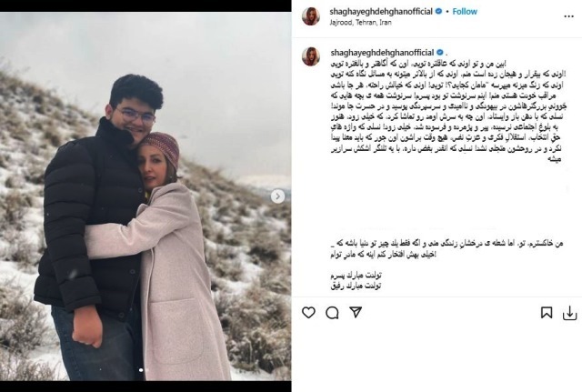Open the Jajrood, Tehran, Iran location link

(360, 22)
